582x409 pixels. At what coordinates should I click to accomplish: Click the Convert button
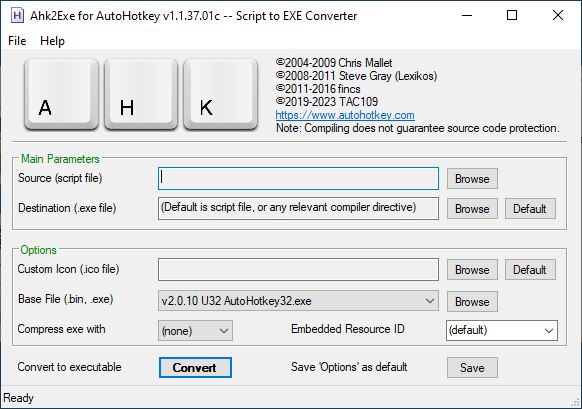[x=195, y=367]
